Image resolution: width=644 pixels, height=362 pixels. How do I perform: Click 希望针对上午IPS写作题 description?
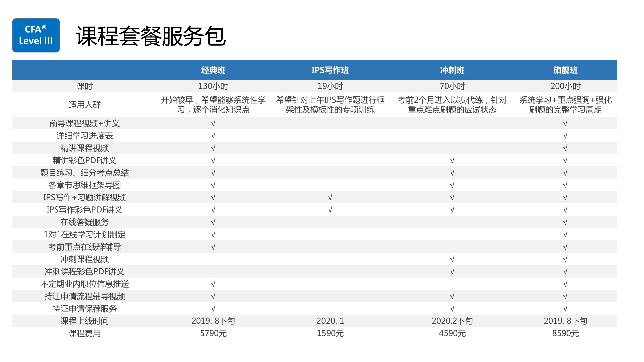(330, 105)
